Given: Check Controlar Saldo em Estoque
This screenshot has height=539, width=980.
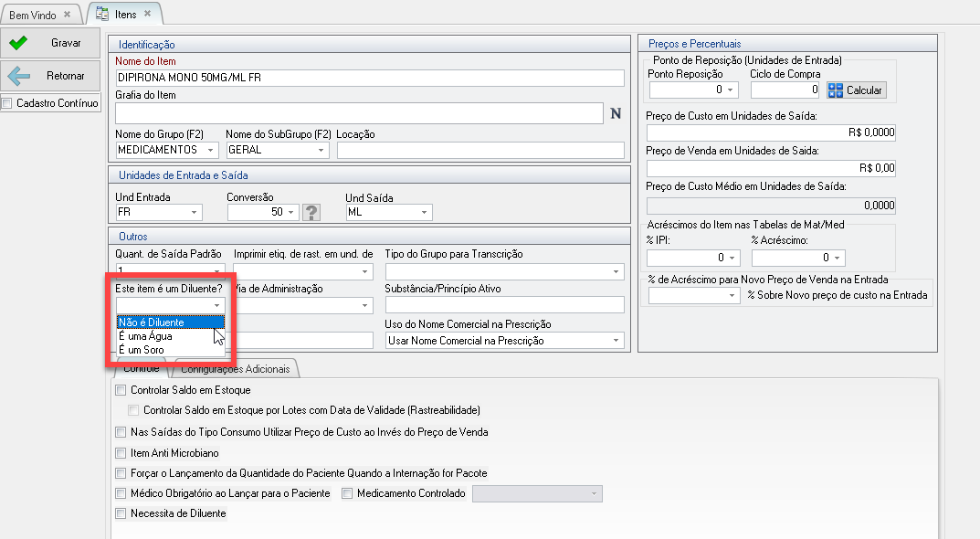Looking at the screenshot, I should coord(121,391).
